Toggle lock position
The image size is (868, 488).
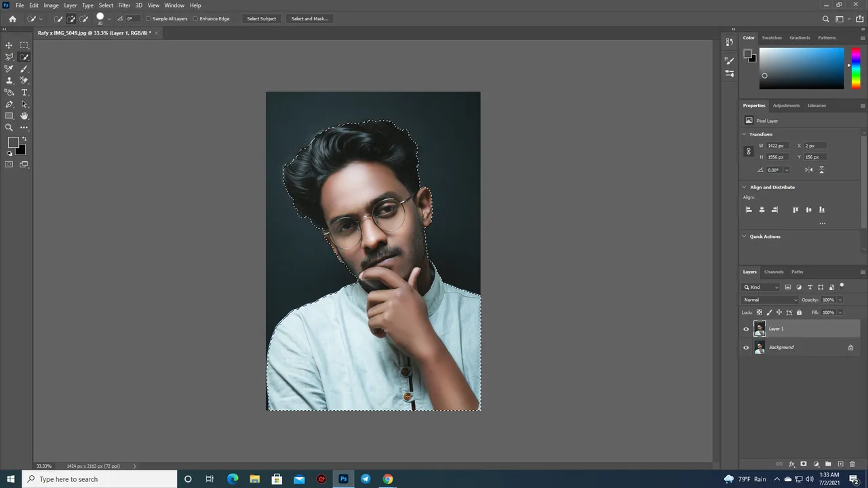(x=779, y=312)
